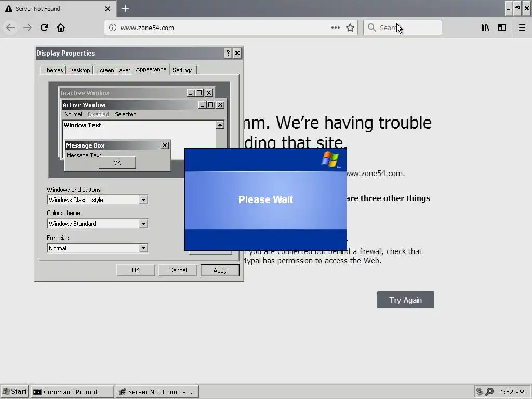
Task: Click the Display Properties help question mark
Action: tap(228, 53)
